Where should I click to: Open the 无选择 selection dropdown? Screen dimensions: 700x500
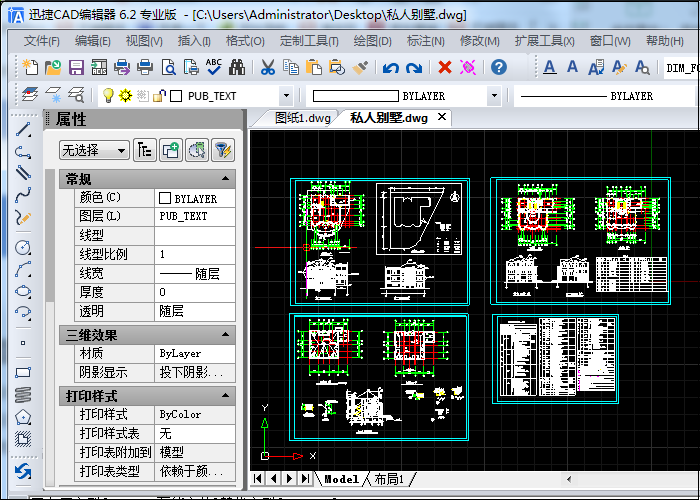coord(94,150)
